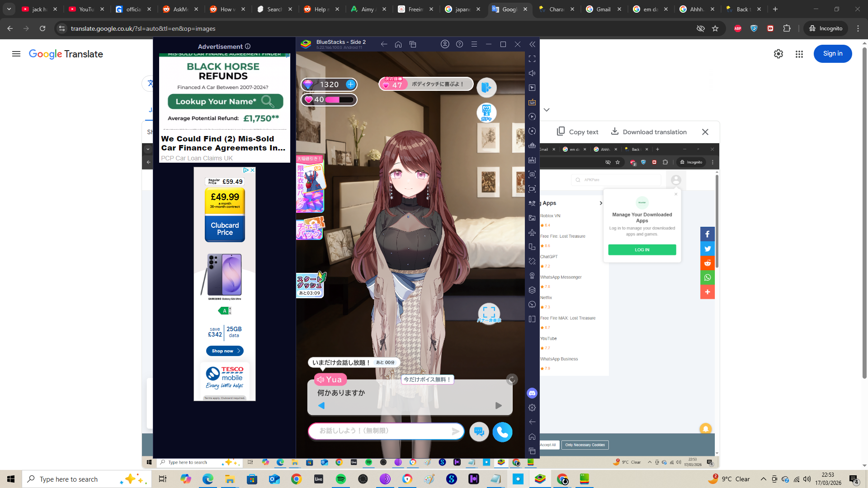Screen dimensions: 868x488
Task: Tap the blue exit door icon in game
Action: click(x=486, y=87)
